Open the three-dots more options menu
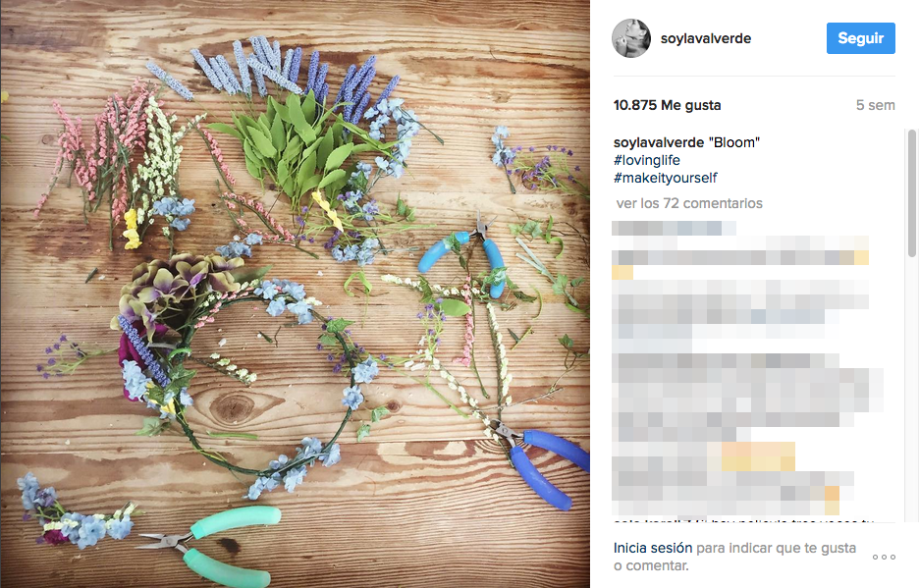The image size is (919, 588). click(884, 557)
